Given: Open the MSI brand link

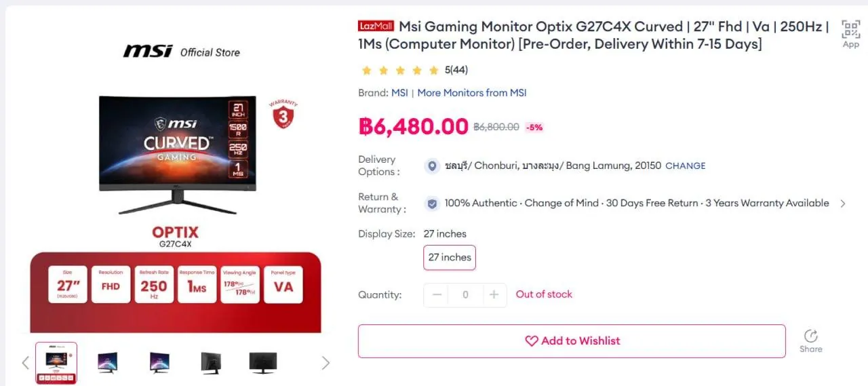Looking at the screenshot, I should pos(399,93).
